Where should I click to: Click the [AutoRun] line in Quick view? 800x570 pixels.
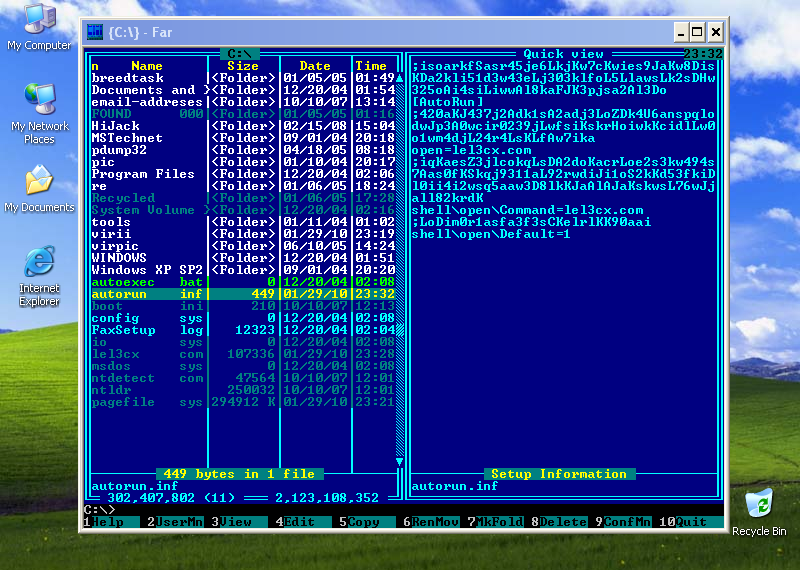447,102
